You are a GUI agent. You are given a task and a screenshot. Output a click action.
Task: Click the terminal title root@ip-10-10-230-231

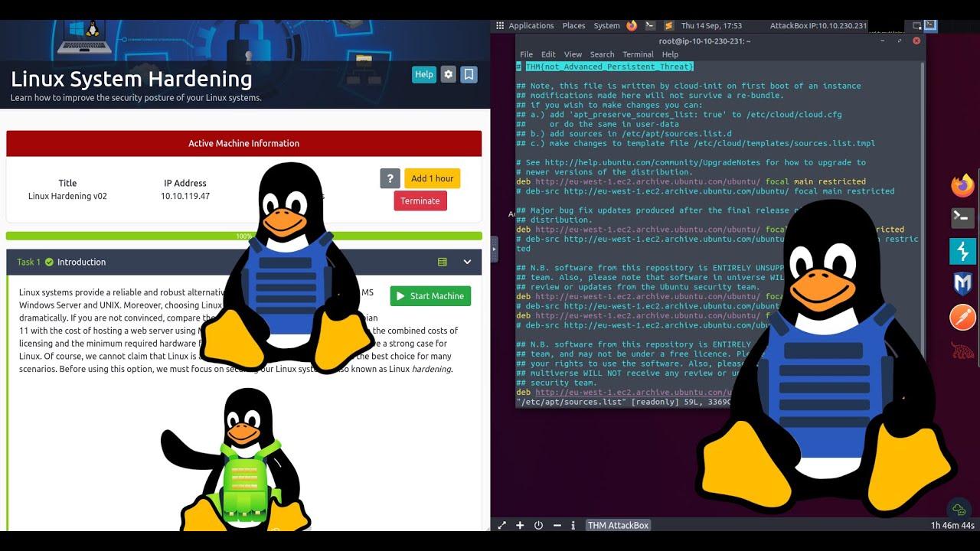click(704, 41)
